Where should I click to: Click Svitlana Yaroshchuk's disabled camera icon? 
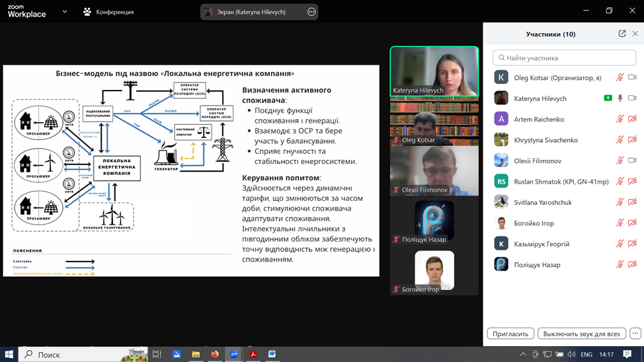click(x=632, y=202)
